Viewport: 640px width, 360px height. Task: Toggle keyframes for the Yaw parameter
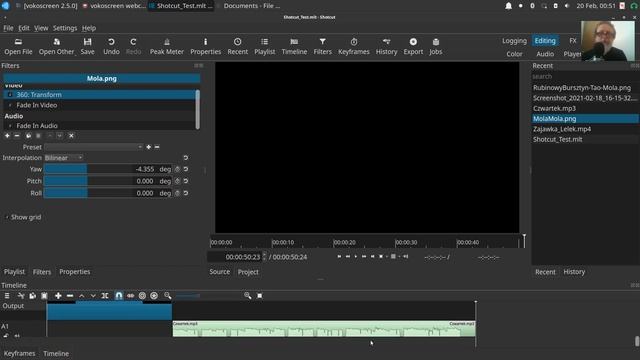(177, 169)
